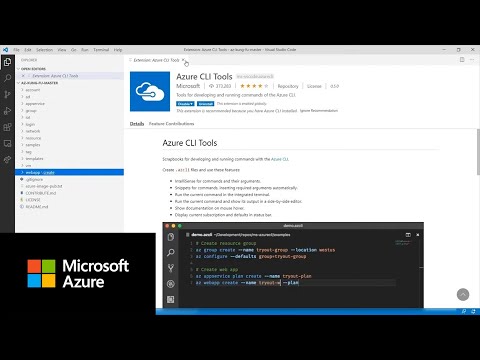Image resolution: width=480 pixels, height=360 pixels.
Task: Open the Source Control view
Action: coord(7,94)
